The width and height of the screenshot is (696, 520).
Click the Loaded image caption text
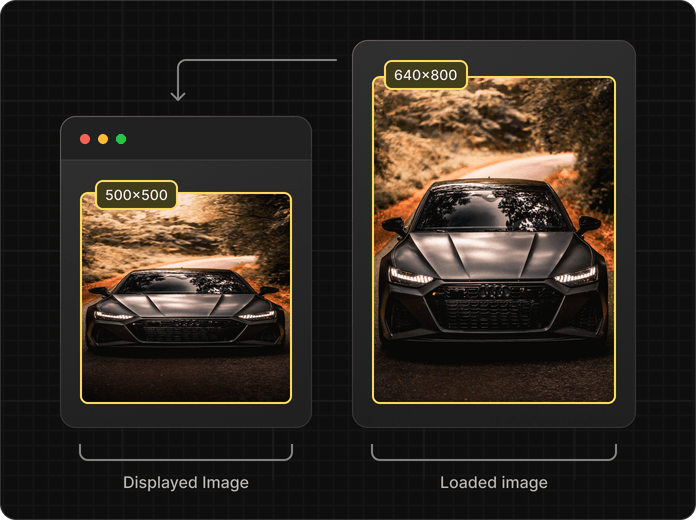pos(494,482)
